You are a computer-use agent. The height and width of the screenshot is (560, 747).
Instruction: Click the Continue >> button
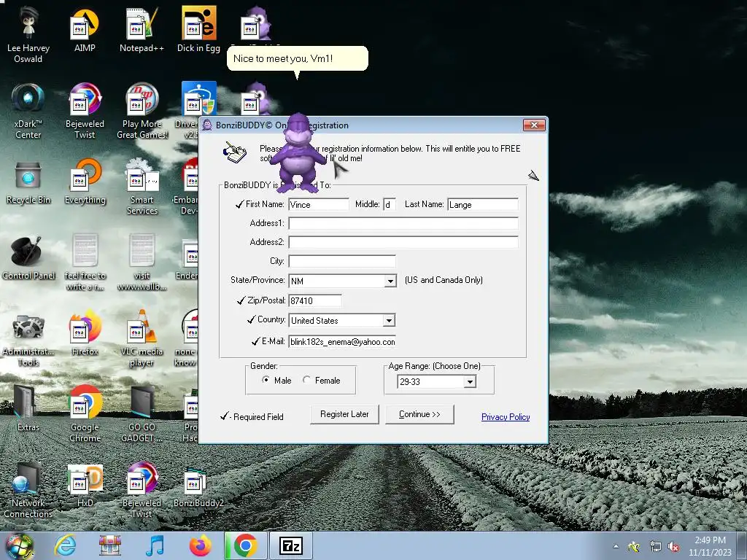point(419,414)
